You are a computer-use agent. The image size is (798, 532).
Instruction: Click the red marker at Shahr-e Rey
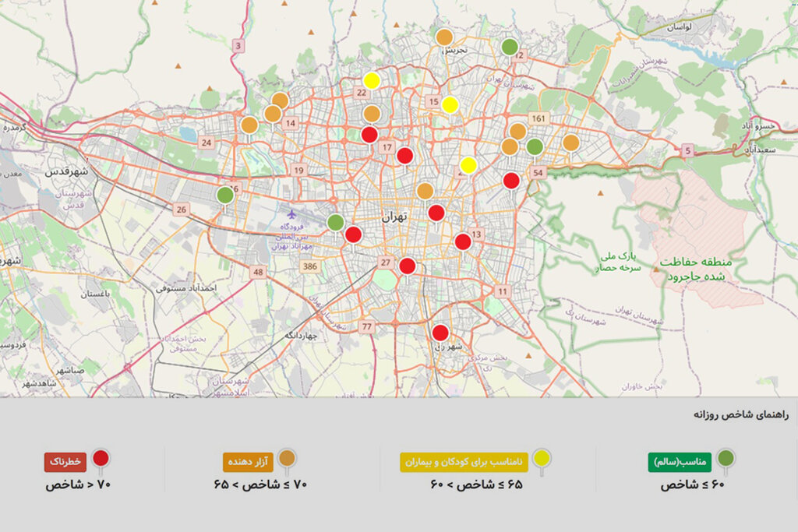[x=440, y=333]
